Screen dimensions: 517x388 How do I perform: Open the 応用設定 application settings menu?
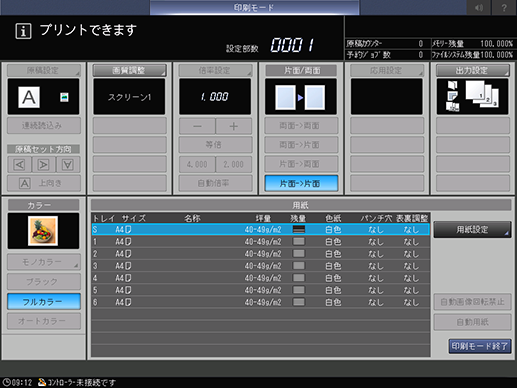(387, 70)
